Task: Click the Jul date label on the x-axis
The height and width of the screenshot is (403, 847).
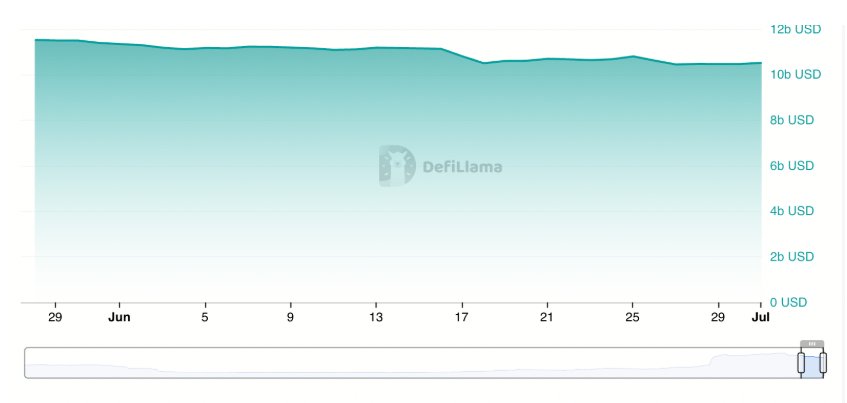Action: [x=761, y=318]
